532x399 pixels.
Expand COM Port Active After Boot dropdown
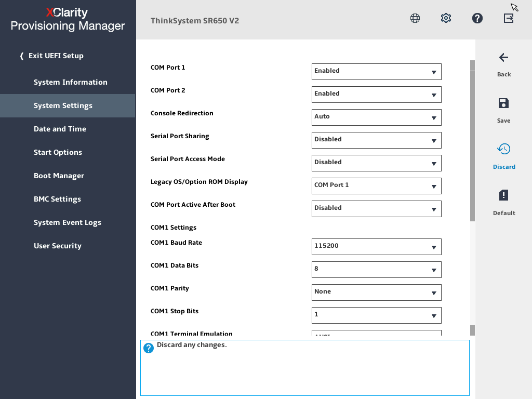376,209
